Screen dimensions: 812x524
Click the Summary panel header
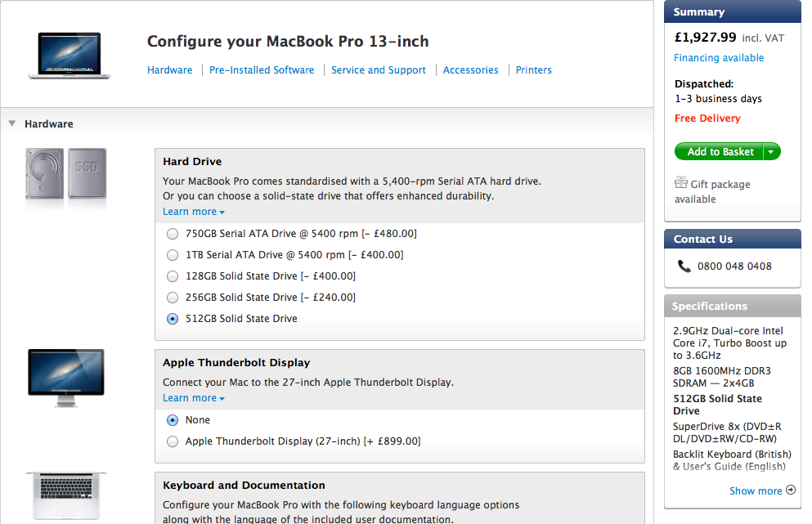pos(732,12)
